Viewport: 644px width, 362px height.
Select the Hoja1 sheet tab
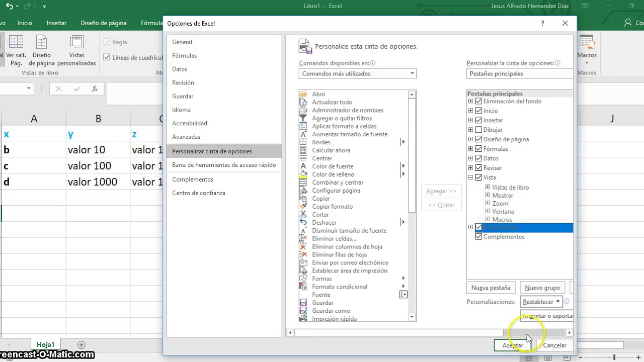[x=45, y=345]
